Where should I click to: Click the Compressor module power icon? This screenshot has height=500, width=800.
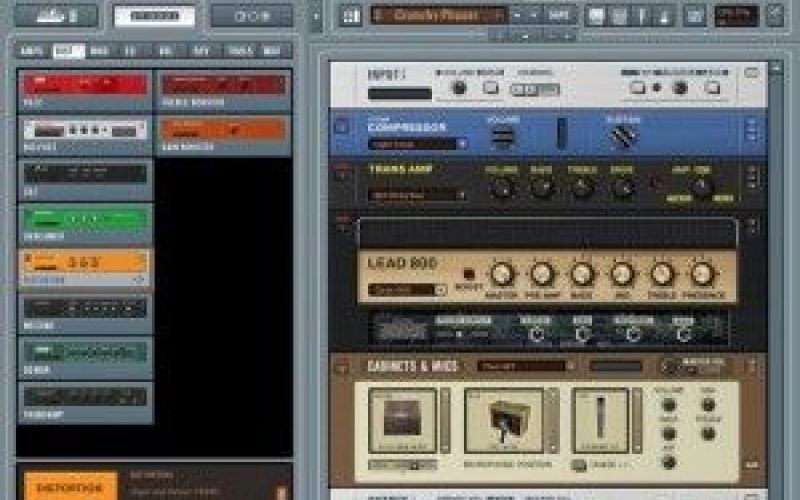tap(342, 127)
